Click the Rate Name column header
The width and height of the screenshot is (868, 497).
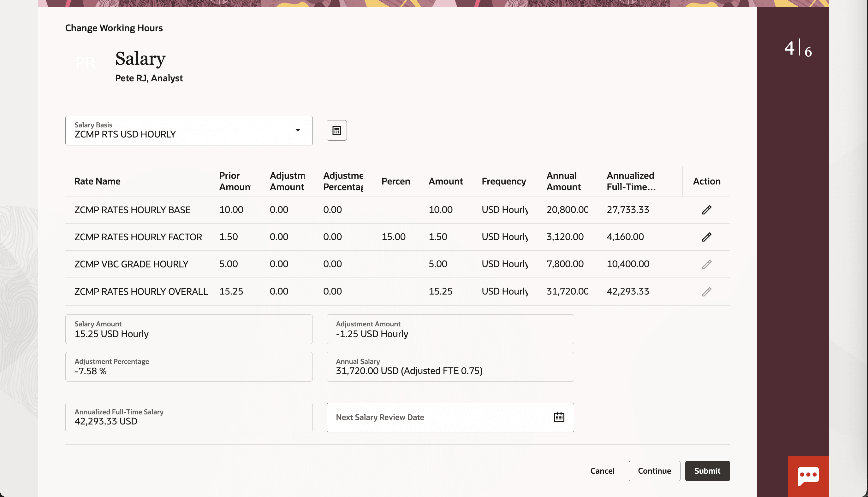pos(97,181)
